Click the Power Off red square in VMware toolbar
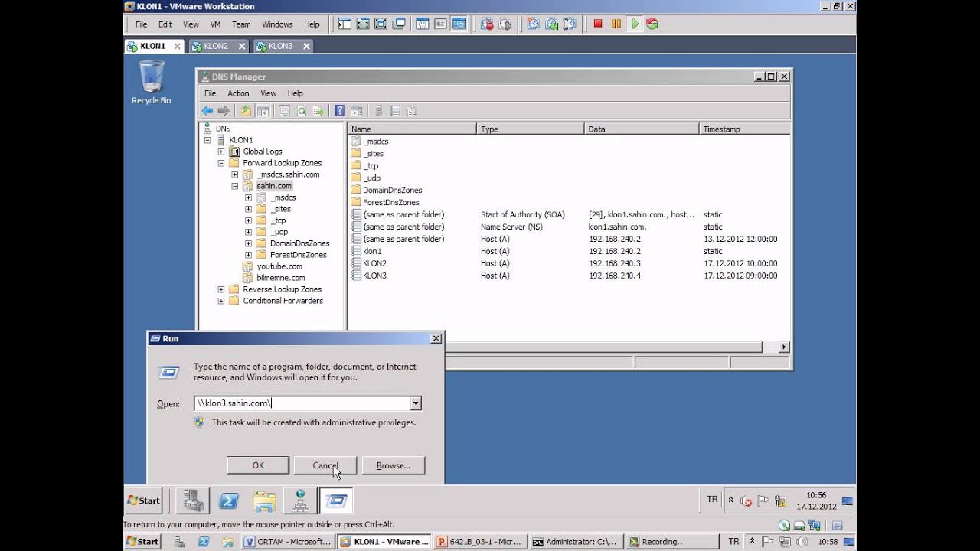Viewport: 980px width, 551px height. 598,24
